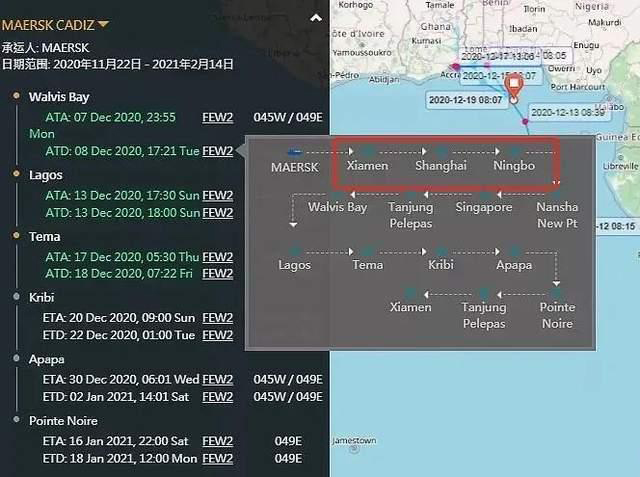Select the Pointe Noire port heading in schedule
Screen dimensions: 640x477
pyautogui.click(x=63, y=421)
